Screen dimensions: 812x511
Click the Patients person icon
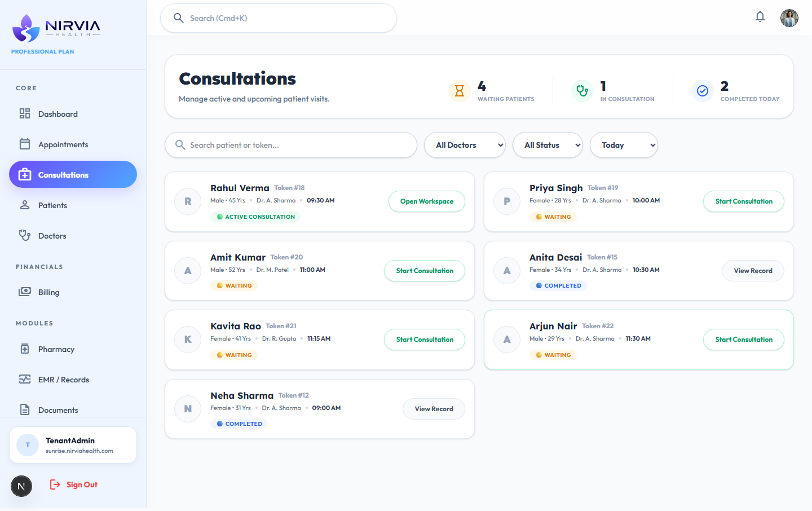25,205
